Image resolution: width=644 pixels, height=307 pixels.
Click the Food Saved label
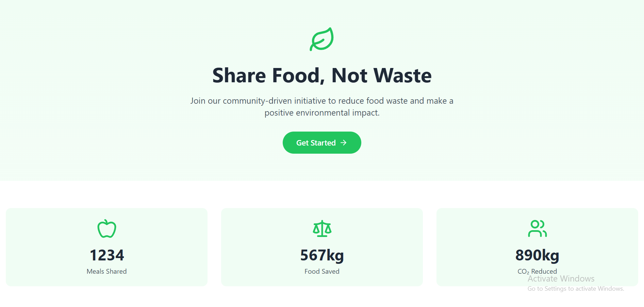tap(322, 271)
